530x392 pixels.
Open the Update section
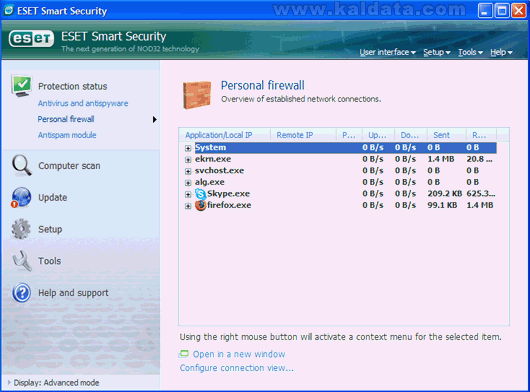[x=53, y=197]
